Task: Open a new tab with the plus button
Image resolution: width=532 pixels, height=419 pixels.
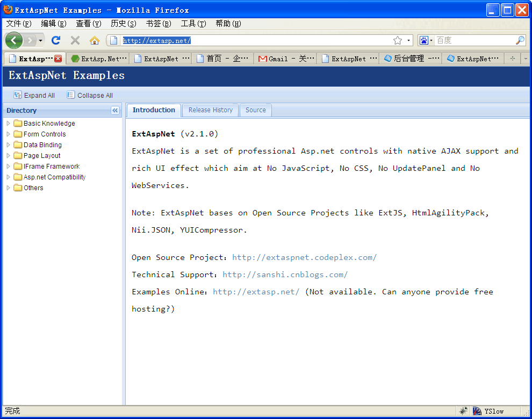Action: [513, 59]
